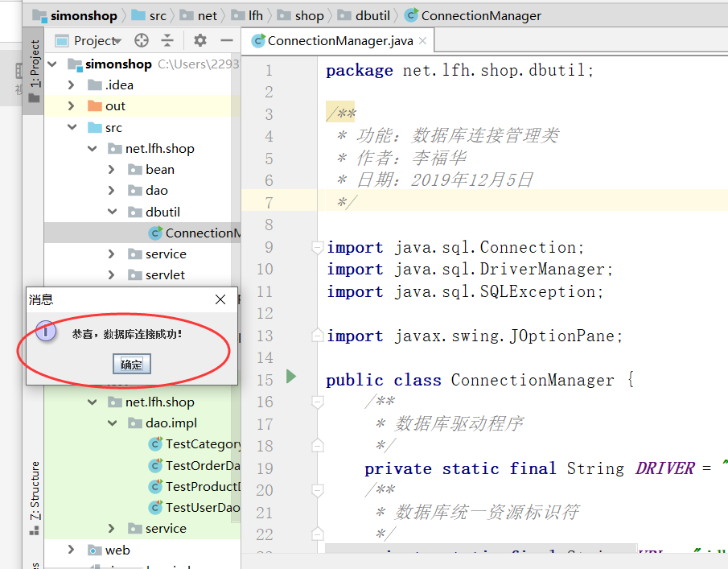Click the ConnectionManager class icon in breadcrumb
Viewport: 728px width, 569px height.
(411, 15)
